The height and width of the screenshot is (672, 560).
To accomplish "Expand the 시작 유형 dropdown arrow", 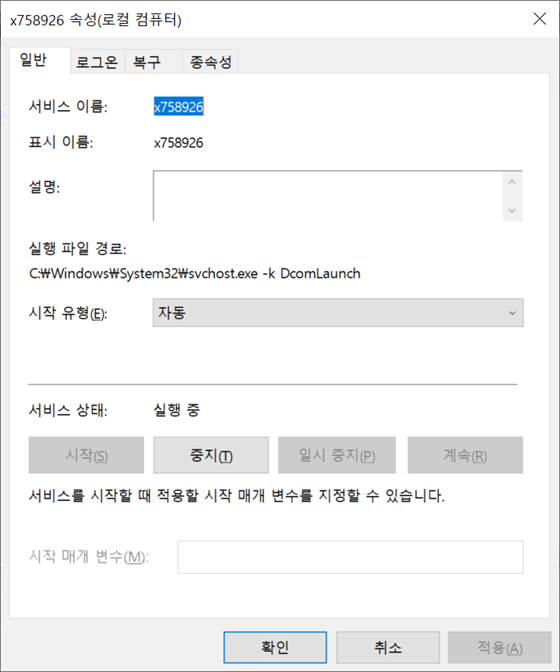I will (x=512, y=313).
